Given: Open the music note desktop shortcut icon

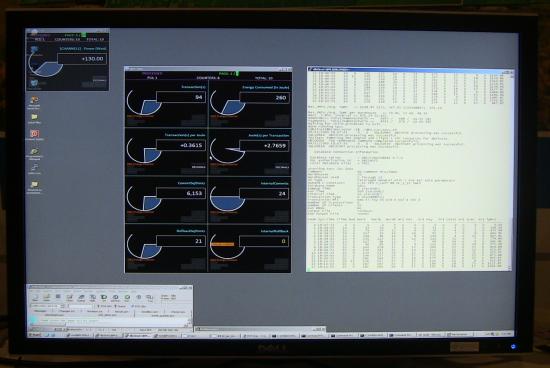Looking at the screenshot, I should tap(34, 167).
